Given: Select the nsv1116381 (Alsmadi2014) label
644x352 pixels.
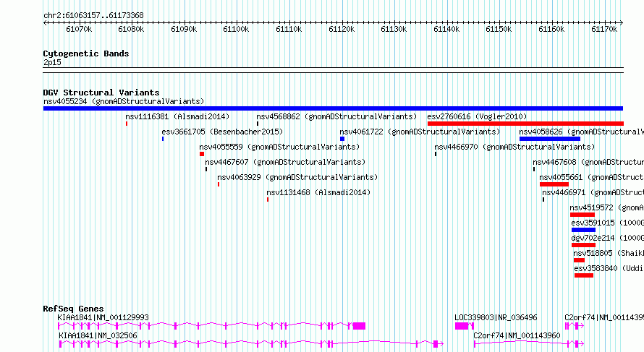Looking at the screenshot, I should (177, 116).
